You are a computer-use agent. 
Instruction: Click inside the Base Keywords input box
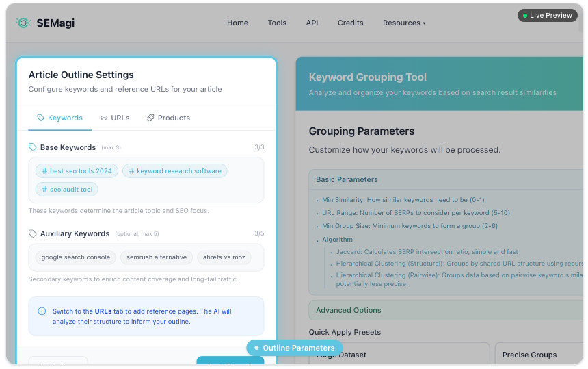pyautogui.click(x=146, y=180)
